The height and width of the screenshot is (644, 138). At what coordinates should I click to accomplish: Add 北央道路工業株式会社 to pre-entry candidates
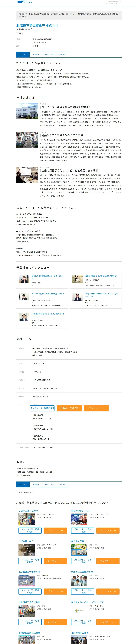pos(30,622)
